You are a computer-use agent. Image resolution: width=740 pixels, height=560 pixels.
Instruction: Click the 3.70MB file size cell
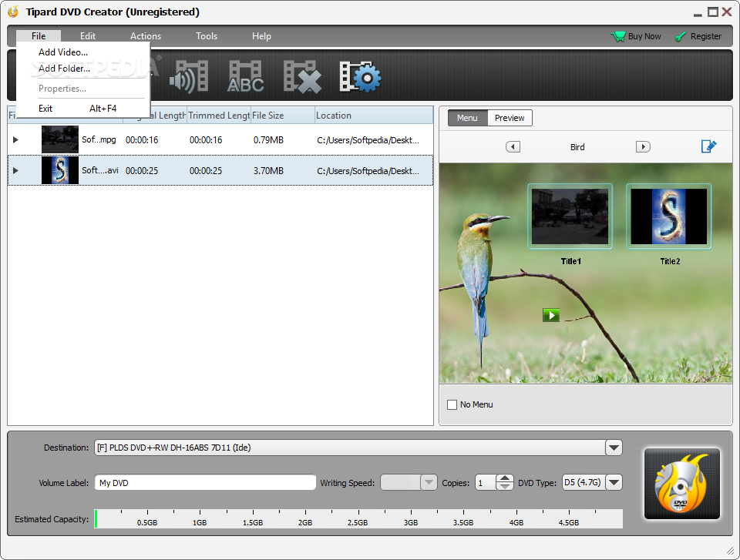pyautogui.click(x=268, y=171)
